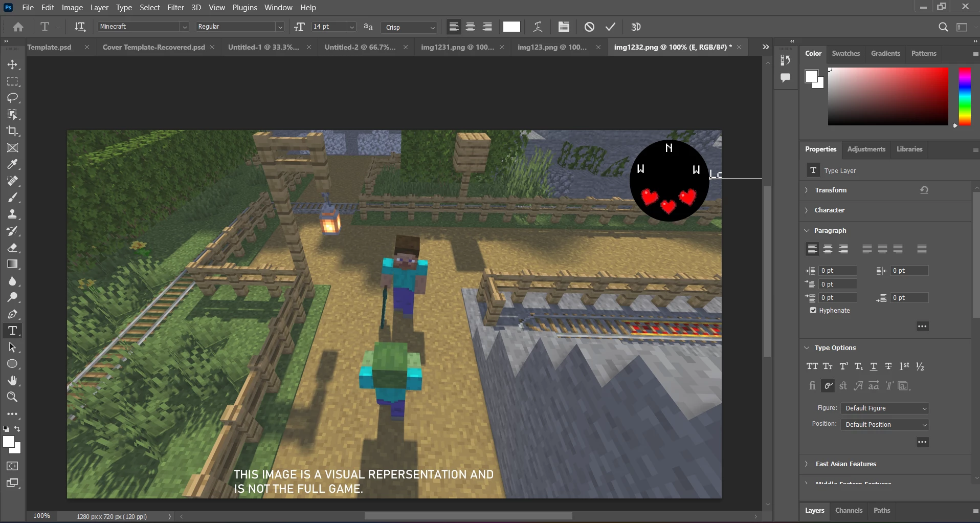
Task: Select the Brush tool
Action: pyautogui.click(x=13, y=198)
